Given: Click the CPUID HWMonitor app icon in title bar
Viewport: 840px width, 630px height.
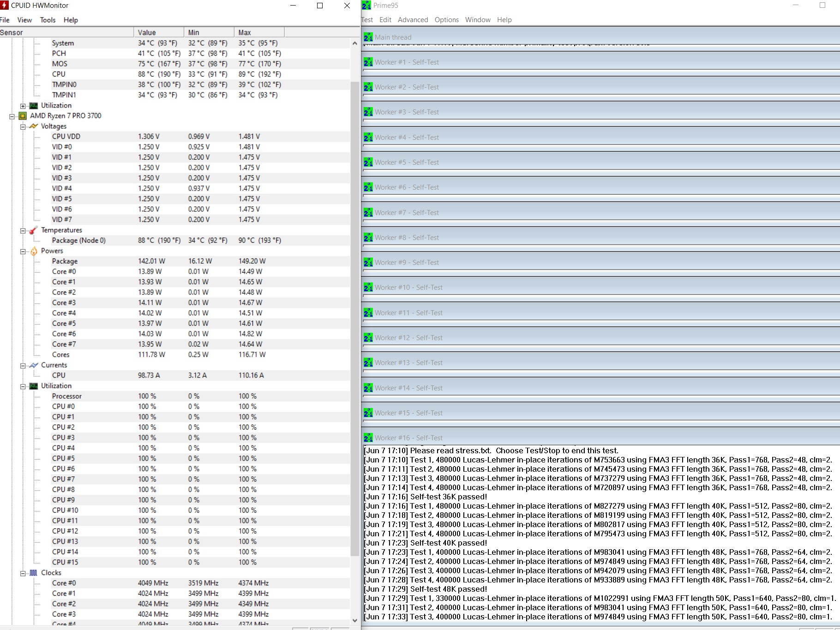Looking at the screenshot, I should pos(4,6).
